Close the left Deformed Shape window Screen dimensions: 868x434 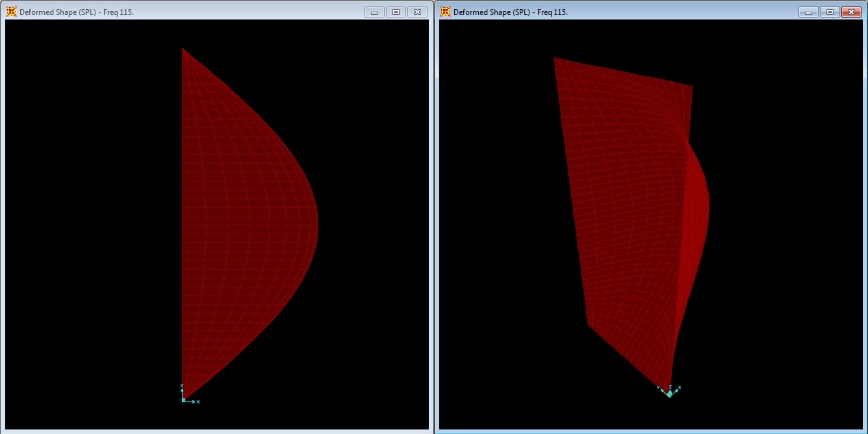click(418, 12)
